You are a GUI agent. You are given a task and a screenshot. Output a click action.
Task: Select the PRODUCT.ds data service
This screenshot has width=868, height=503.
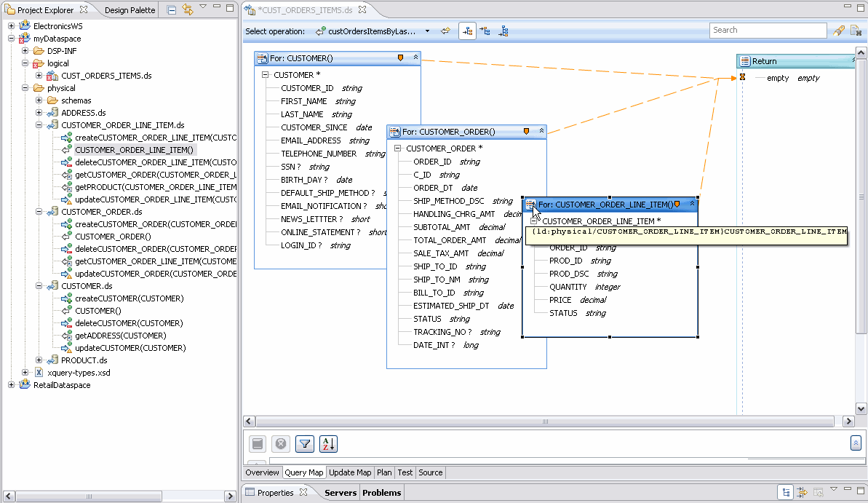(84, 360)
